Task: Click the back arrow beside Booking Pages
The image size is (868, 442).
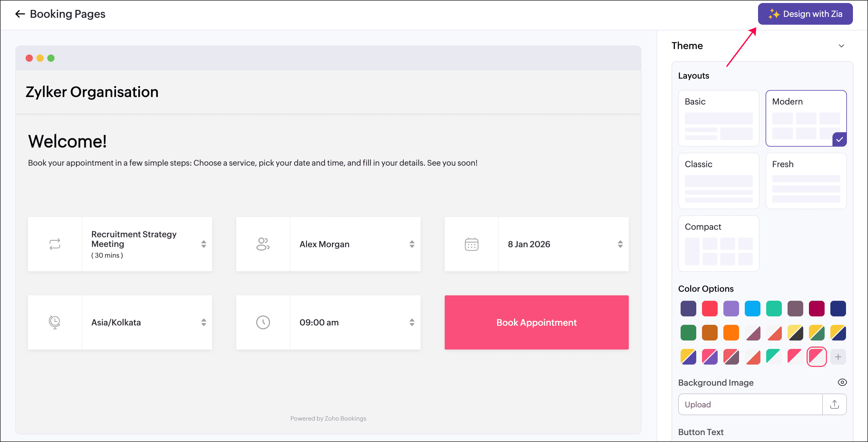Action: 20,14
